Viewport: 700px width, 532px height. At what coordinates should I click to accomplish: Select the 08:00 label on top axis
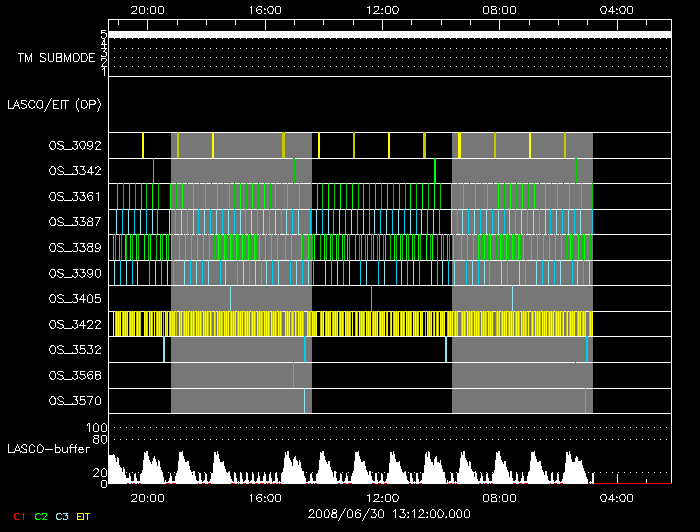tap(499, 9)
